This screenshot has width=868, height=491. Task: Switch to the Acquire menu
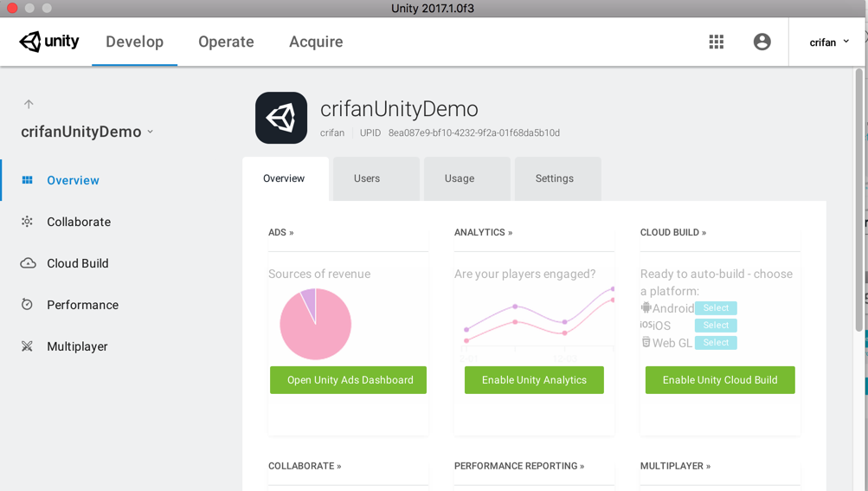[316, 42]
